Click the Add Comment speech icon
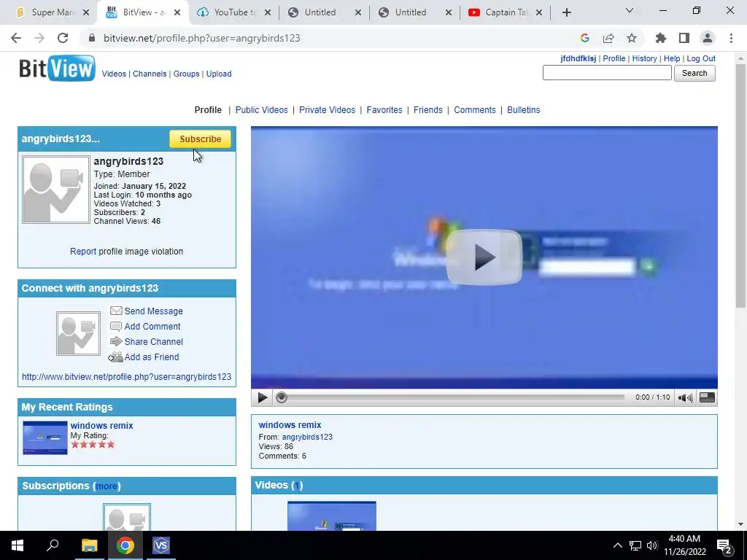Viewport: 747px width, 560px height. point(116,326)
